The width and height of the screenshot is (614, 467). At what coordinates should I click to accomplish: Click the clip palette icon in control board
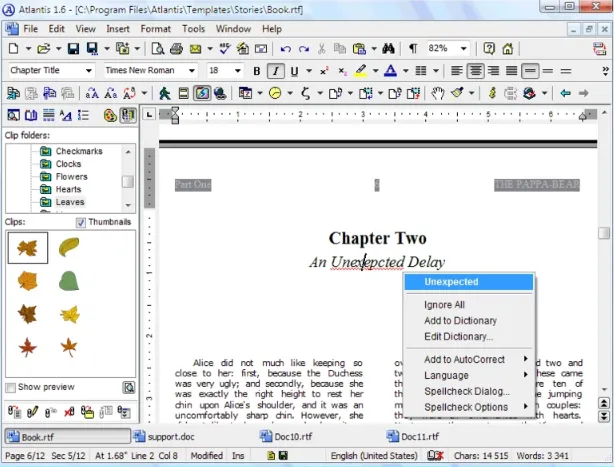coord(110,115)
